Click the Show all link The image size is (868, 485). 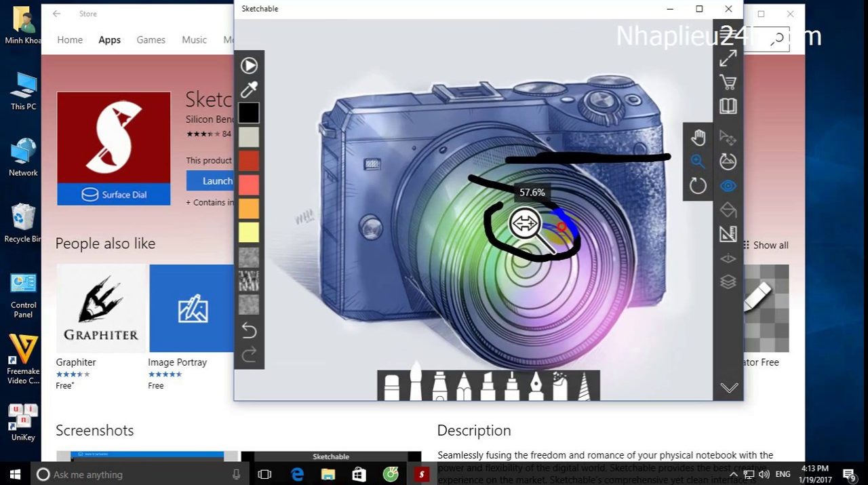770,245
